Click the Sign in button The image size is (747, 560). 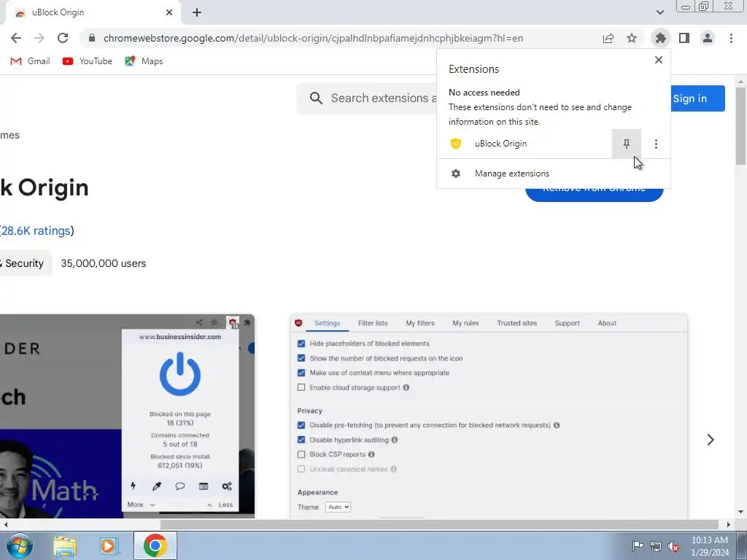[x=697, y=98]
